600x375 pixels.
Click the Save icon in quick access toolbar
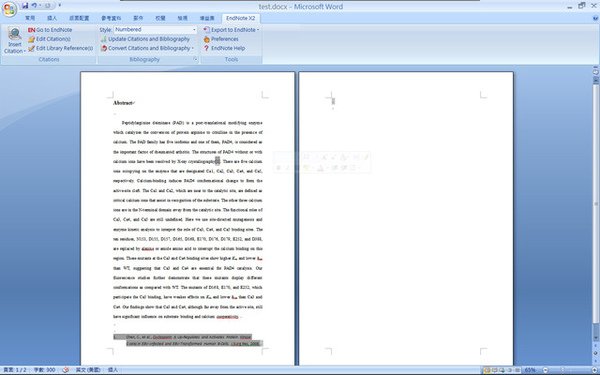[25, 5]
